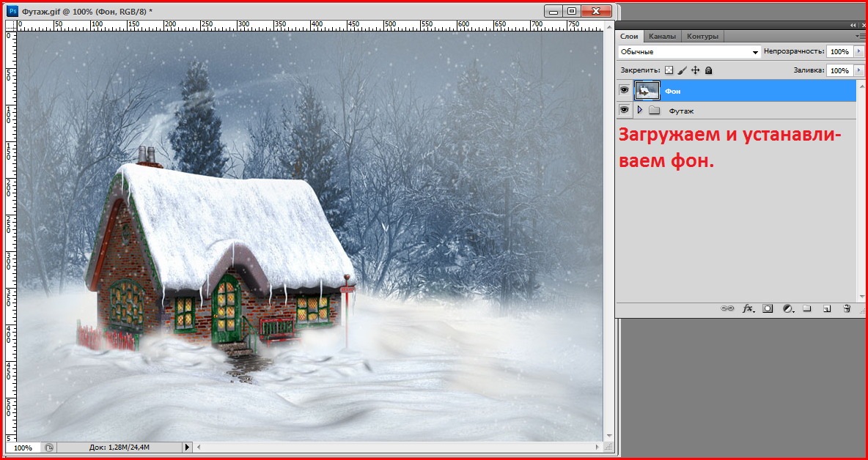The image size is (868, 460).
Task: Create a new layer group
Action: point(806,309)
